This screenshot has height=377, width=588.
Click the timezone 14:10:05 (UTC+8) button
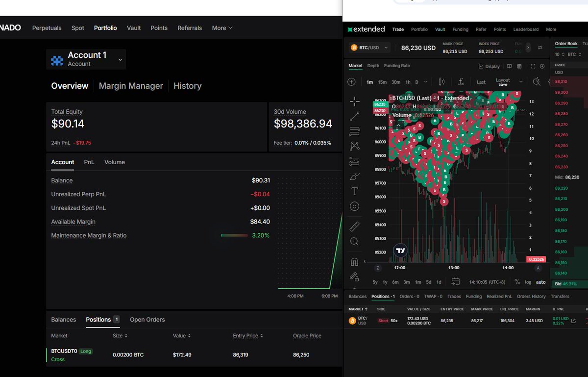[x=487, y=282]
